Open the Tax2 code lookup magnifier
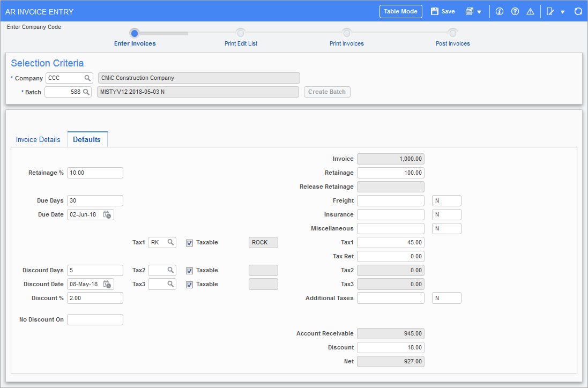Screen dimensions: 588x388 [170, 270]
